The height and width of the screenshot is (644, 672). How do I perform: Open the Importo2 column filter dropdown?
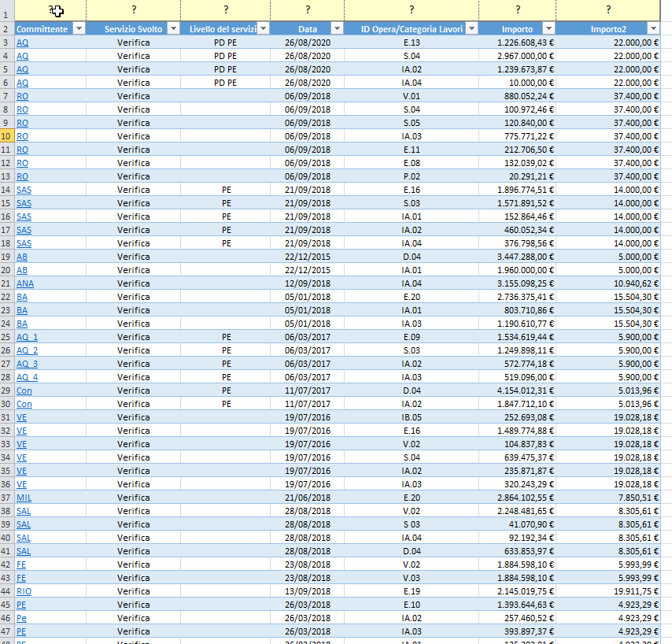click(x=653, y=28)
